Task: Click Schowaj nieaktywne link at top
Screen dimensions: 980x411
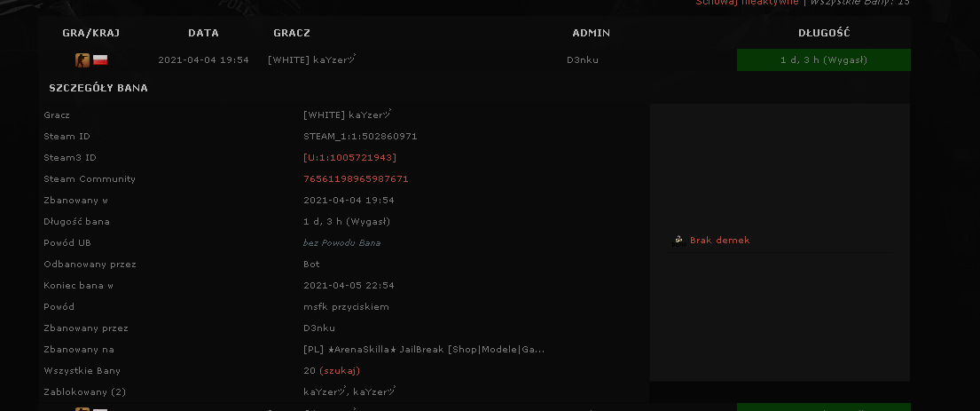Action: [x=747, y=3]
